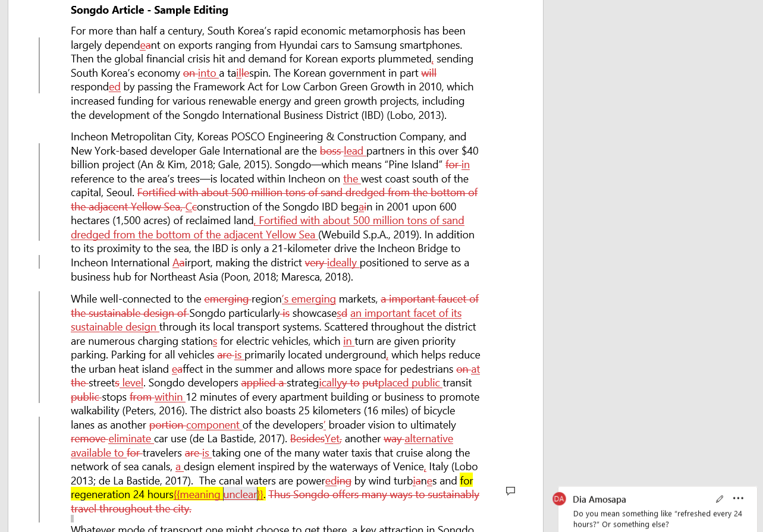Image resolution: width=763 pixels, height=532 pixels.
Task: Click the pencil edit icon on the comment
Action: coord(719,499)
